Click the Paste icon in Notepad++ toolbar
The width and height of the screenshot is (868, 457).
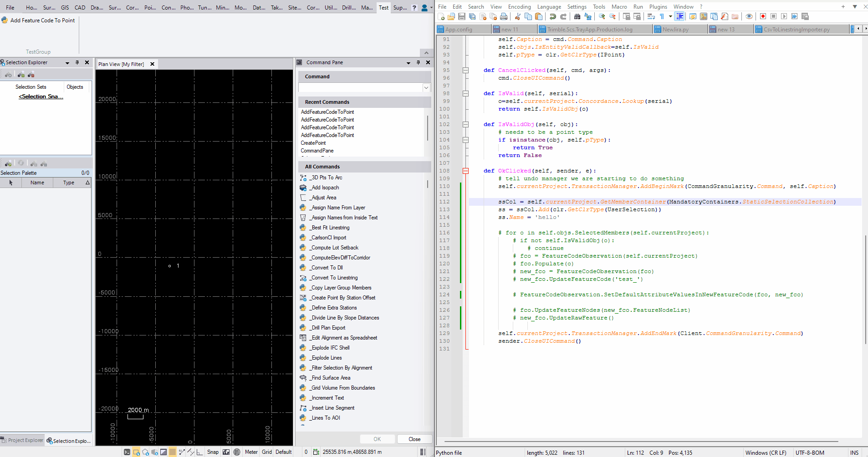pos(539,16)
